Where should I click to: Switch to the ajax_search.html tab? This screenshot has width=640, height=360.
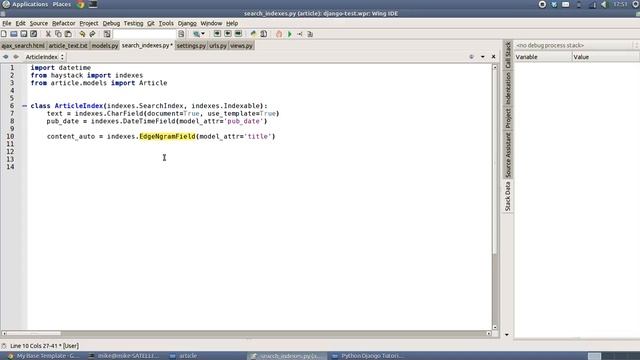pyautogui.click(x=23, y=46)
